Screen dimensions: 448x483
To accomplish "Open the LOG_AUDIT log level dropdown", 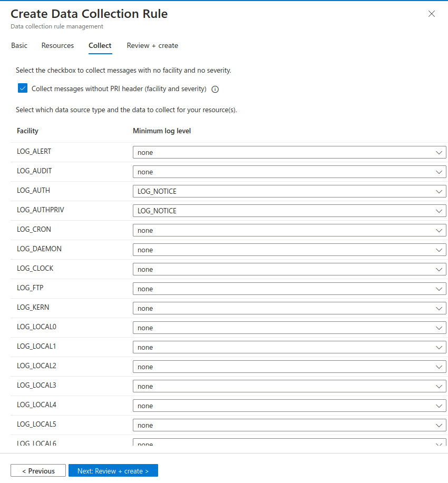I will [289, 172].
